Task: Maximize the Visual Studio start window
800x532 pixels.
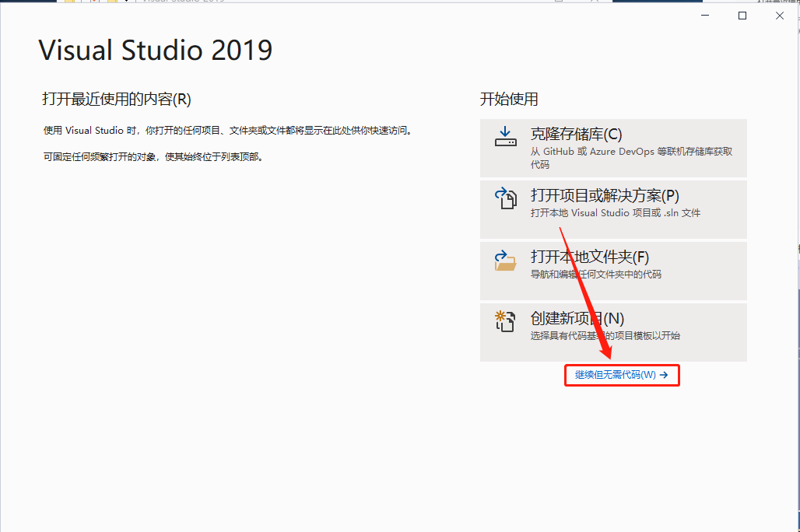Action: coord(742,16)
